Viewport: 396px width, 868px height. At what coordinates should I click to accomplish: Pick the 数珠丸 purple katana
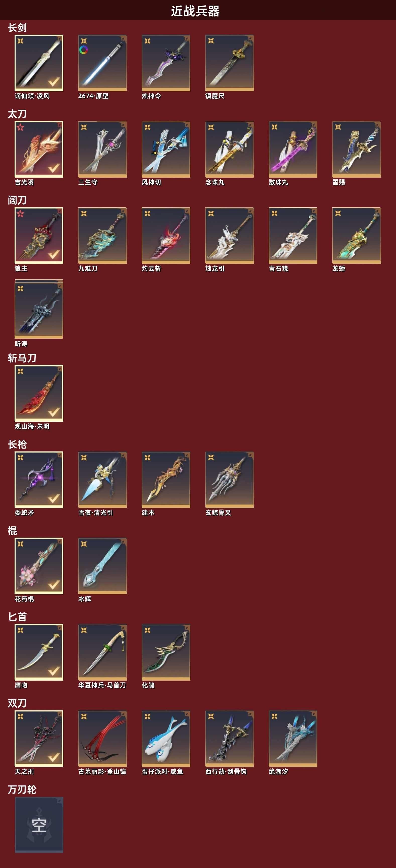pyautogui.click(x=293, y=149)
